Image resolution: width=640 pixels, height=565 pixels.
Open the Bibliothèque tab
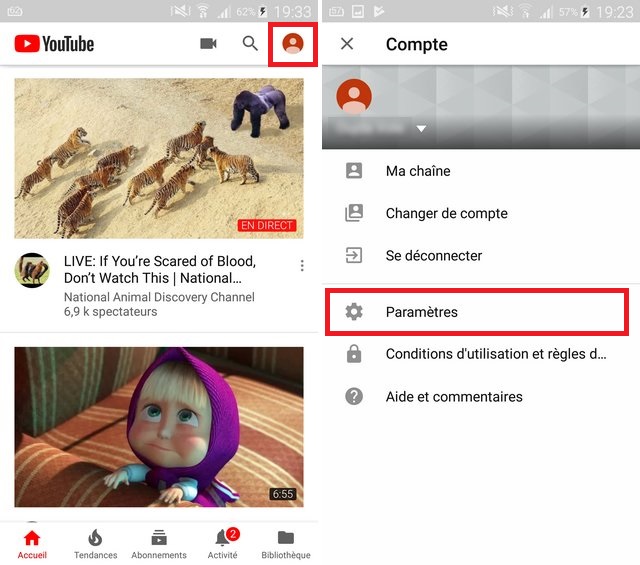pyautogui.click(x=286, y=544)
